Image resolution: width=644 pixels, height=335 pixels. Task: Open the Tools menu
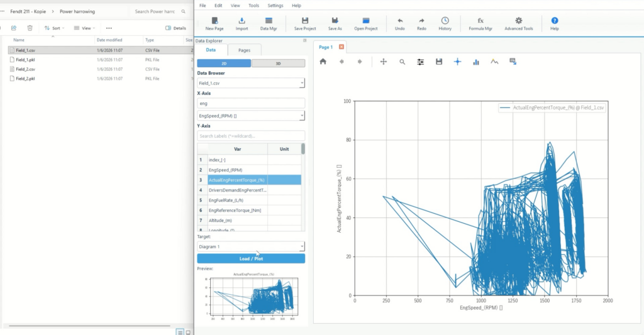tap(253, 5)
